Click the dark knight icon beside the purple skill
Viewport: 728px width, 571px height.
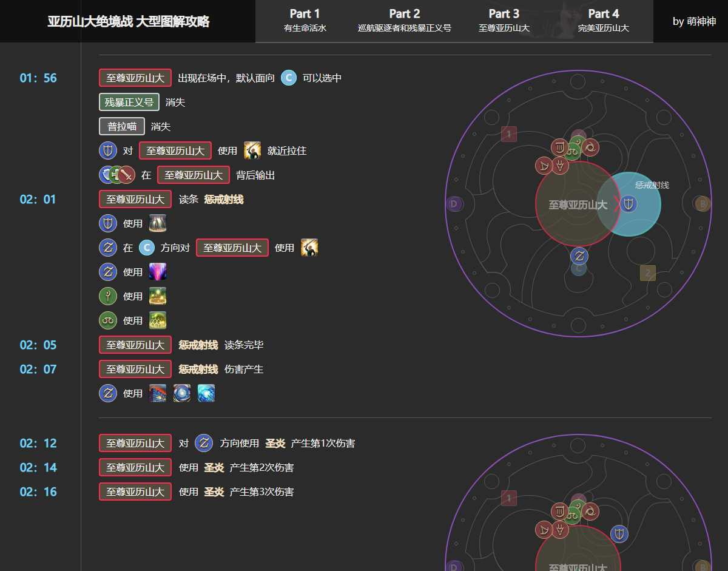point(108,272)
